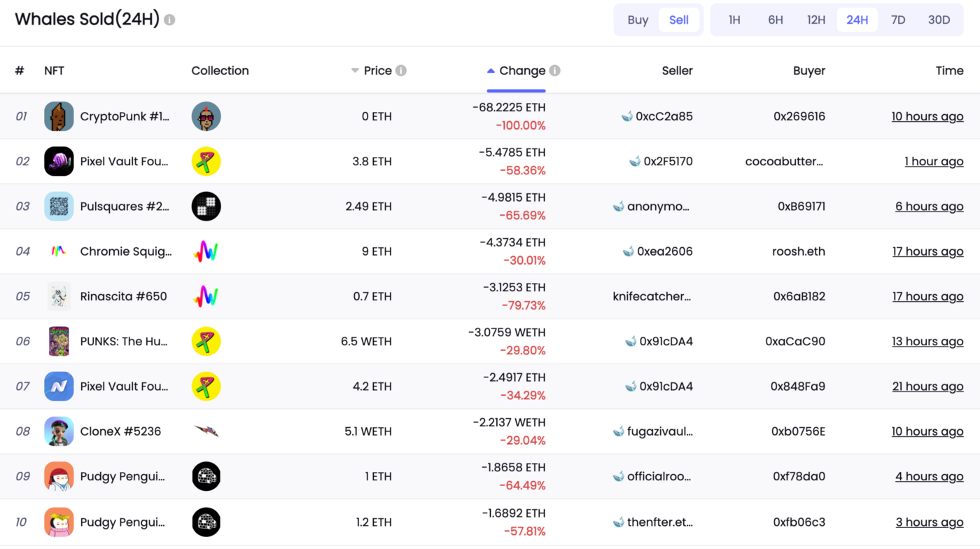
Task: Open buyer cocoabutter... profile
Action: pos(785,161)
